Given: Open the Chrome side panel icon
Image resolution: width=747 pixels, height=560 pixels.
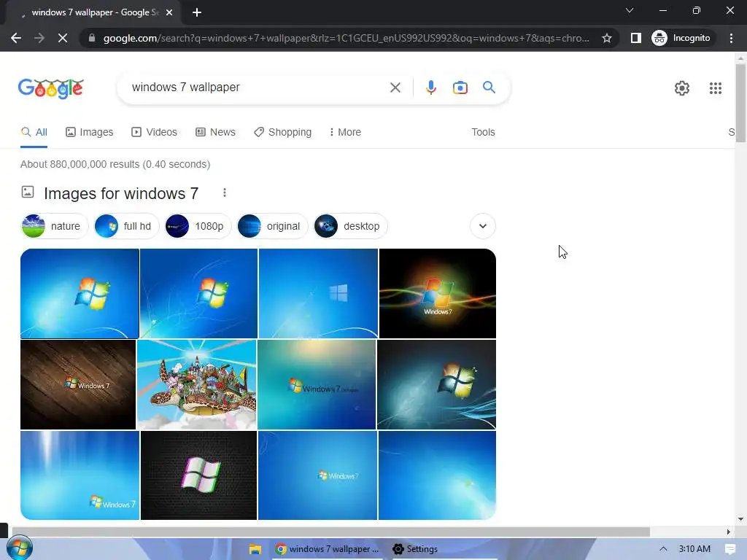Looking at the screenshot, I should click(x=636, y=38).
